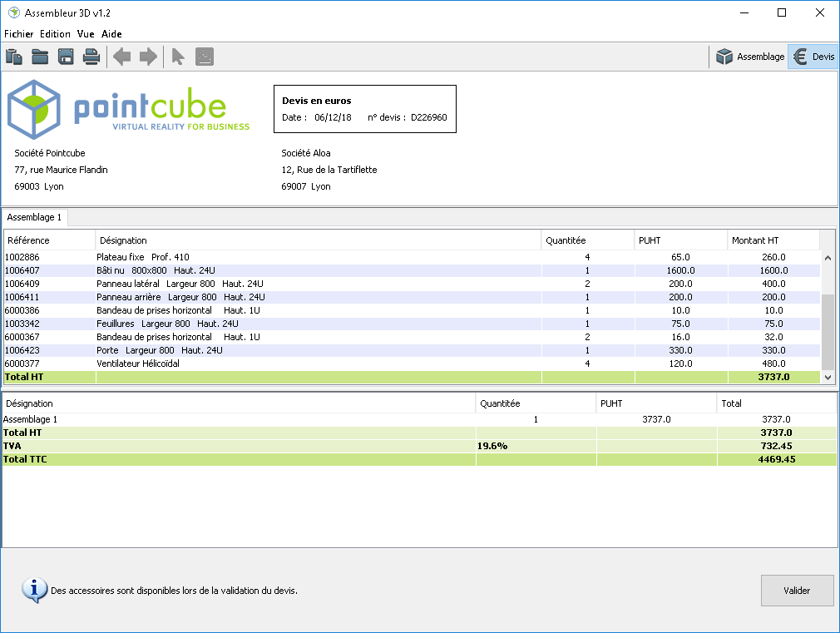This screenshot has width=840, height=633.
Task: Open file with the folder icon
Action: click(40, 57)
